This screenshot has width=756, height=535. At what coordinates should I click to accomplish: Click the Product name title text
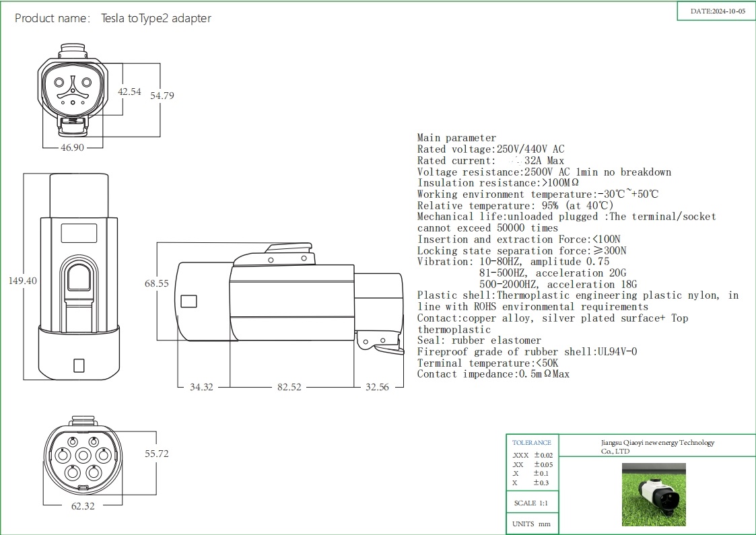[x=112, y=18]
